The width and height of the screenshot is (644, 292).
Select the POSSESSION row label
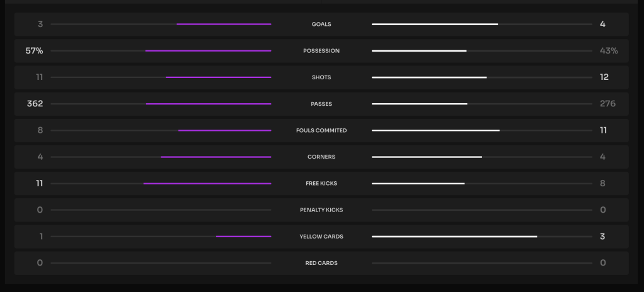pyautogui.click(x=321, y=51)
